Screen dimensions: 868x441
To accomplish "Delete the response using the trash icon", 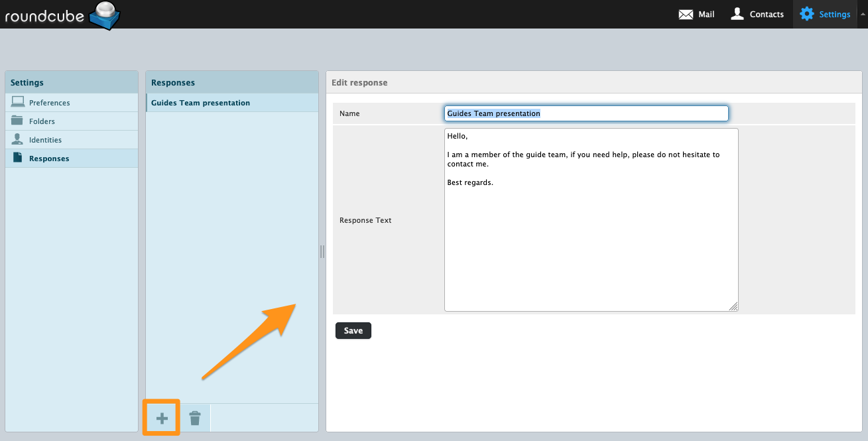I will click(195, 418).
